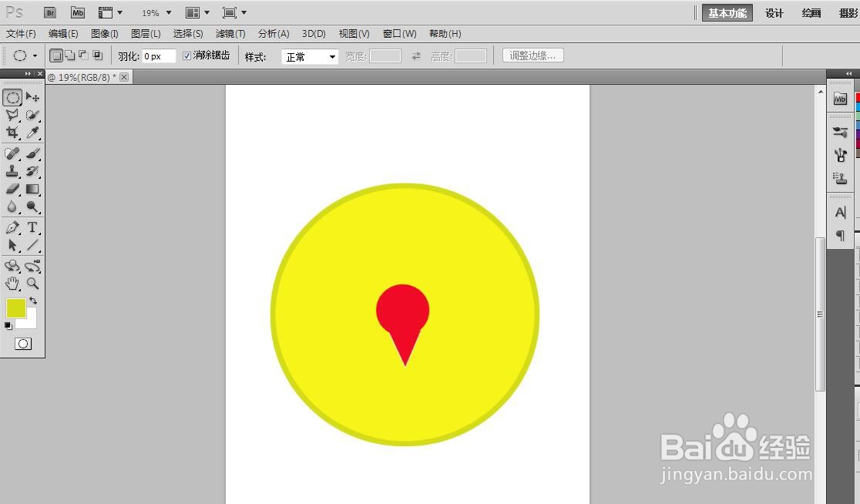Open the 视图(V) menu
The width and height of the screenshot is (860, 504).
click(x=354, y=33)
